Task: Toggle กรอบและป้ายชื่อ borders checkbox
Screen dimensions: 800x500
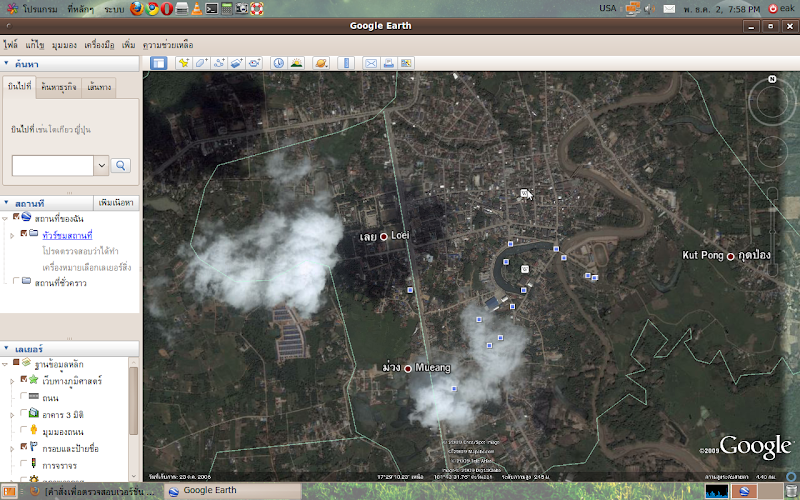Action: tap(23, 446)
